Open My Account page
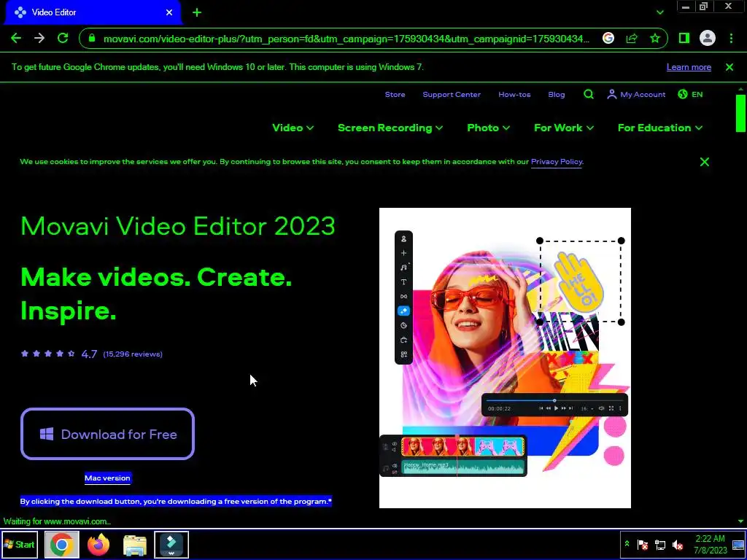Image resolution: width=747 pixels, height=560 pixels. click(x=636, y=94)
